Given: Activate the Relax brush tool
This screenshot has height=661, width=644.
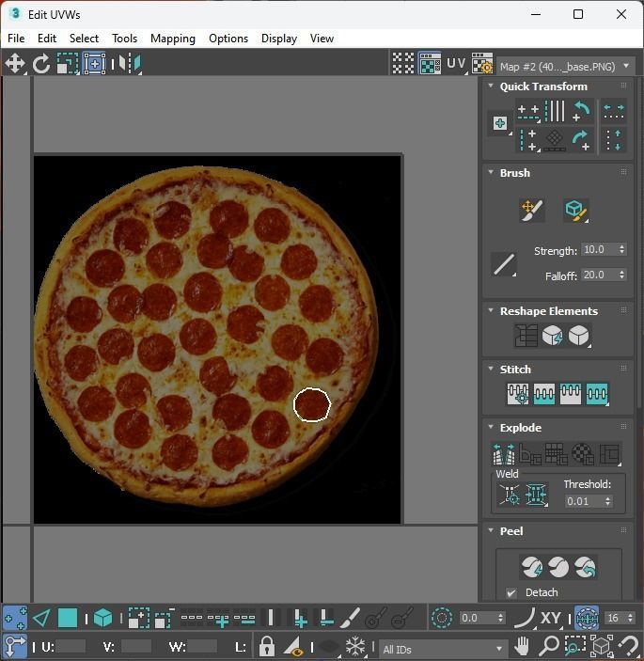Looking at the screenshot, I should (x=575, y=211).
